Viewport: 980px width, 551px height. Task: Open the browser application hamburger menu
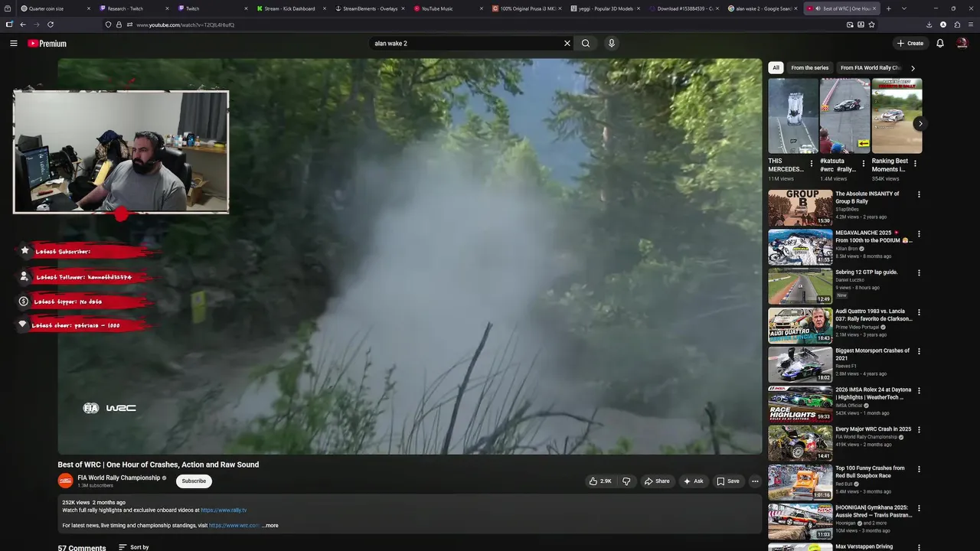point(970,24)
